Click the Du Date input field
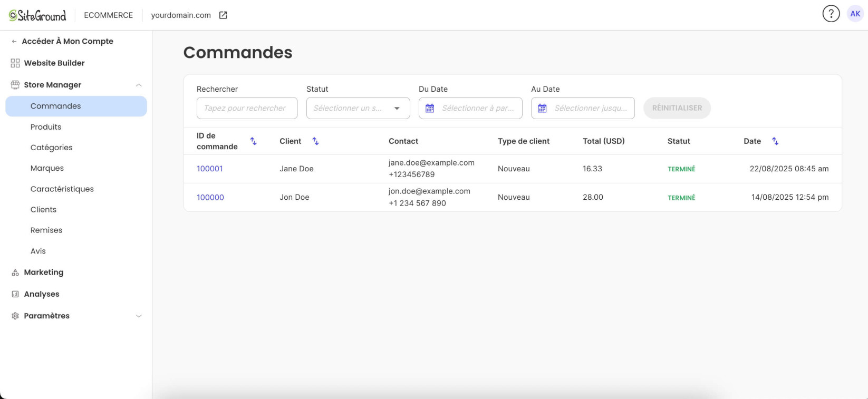 coord(470,108)
